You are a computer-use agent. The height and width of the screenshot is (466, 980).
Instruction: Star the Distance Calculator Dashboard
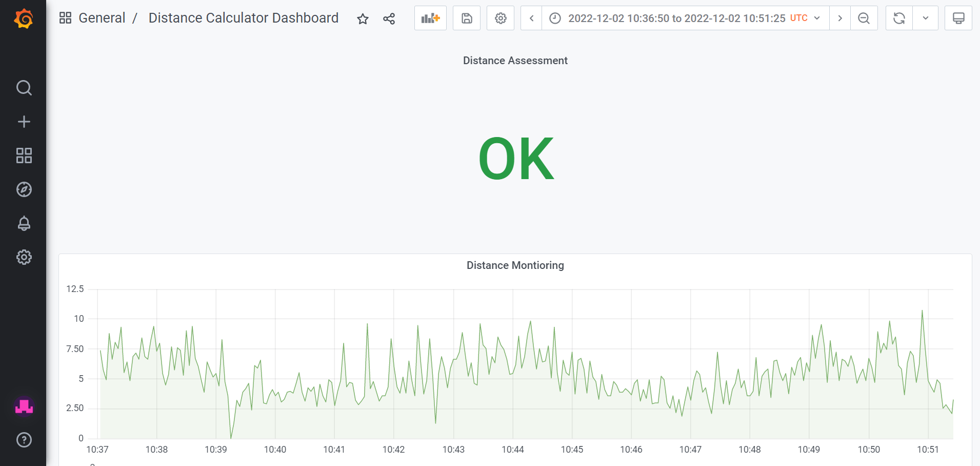[363, 18]
